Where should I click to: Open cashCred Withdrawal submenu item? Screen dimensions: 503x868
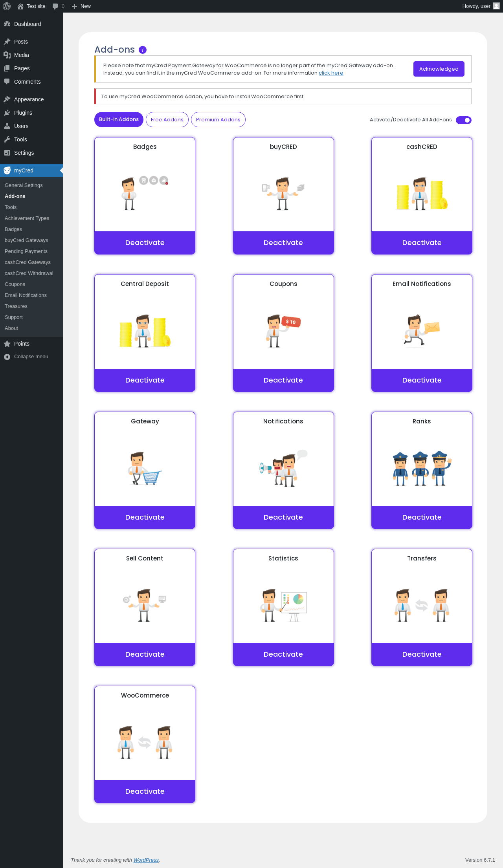click(x=29, y=273)
